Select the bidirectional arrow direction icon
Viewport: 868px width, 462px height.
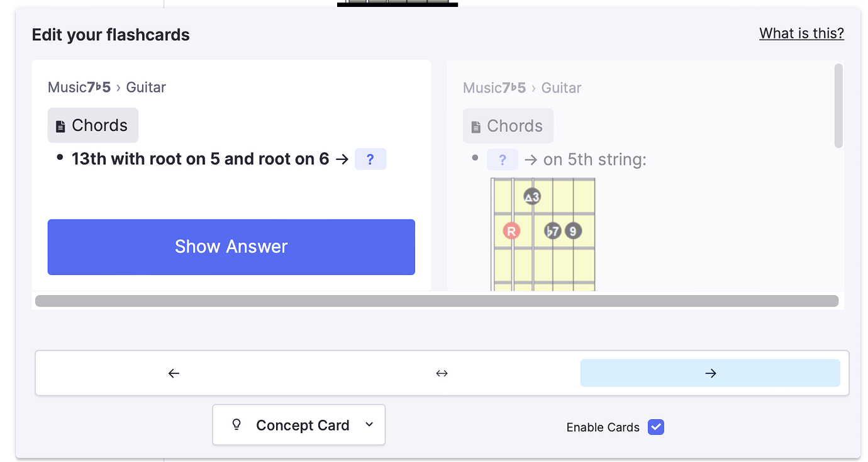tap(442, 373)
